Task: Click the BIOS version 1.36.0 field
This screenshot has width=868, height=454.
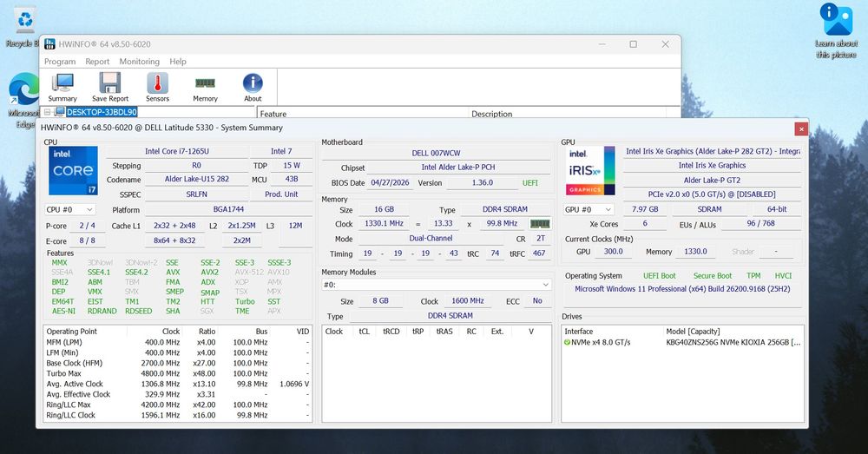Action: point(483,182)
